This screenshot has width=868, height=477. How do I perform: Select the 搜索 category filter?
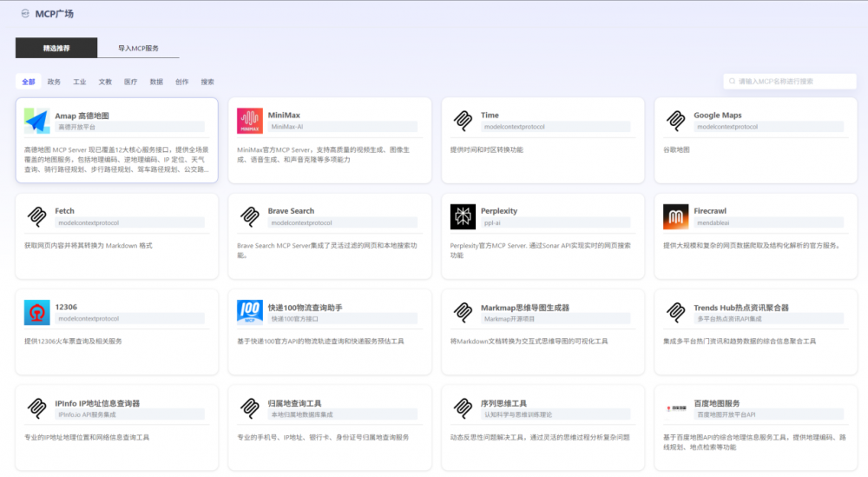click(x=207, y=82)
